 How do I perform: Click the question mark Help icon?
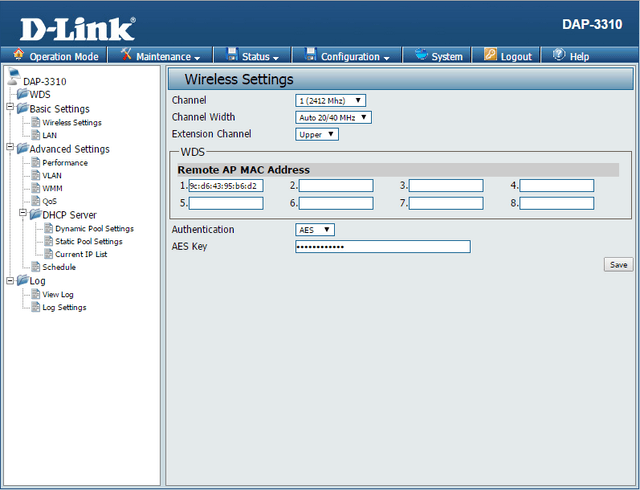pos(559,54)
